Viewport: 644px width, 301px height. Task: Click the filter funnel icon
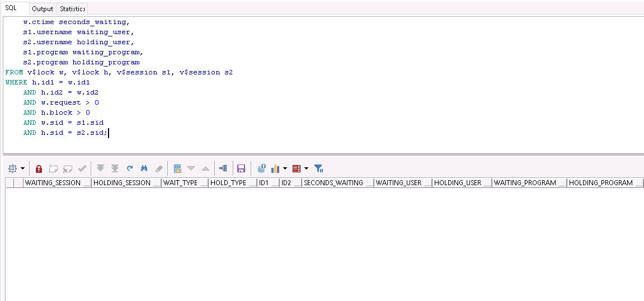[318, 168]
